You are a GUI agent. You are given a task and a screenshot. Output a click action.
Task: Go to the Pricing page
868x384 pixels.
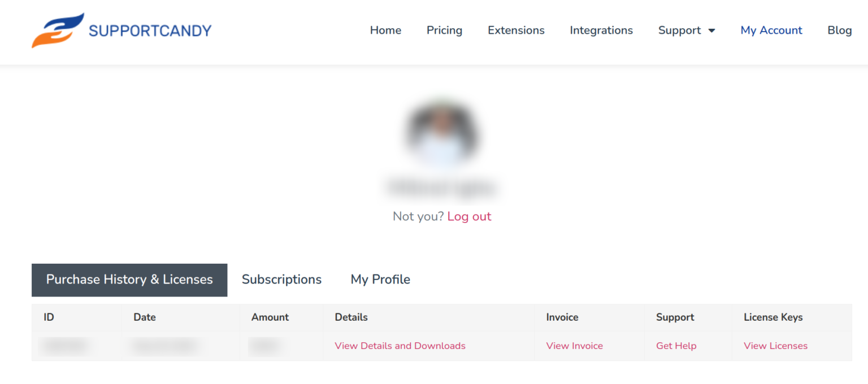pos(444,30)
